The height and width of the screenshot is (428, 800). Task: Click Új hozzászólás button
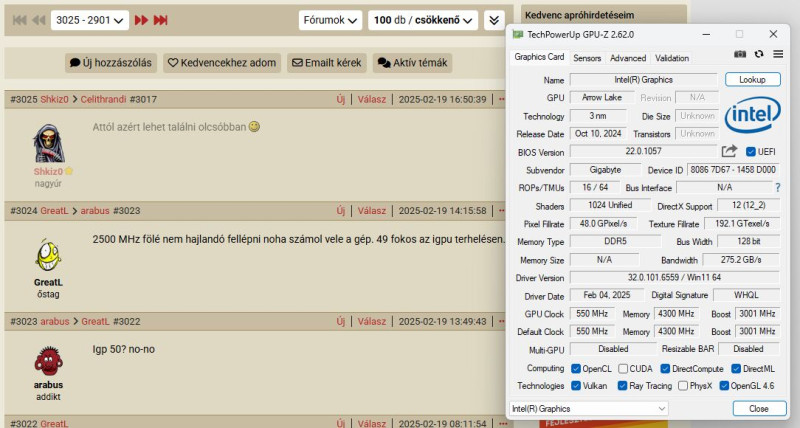click(111, 63)
